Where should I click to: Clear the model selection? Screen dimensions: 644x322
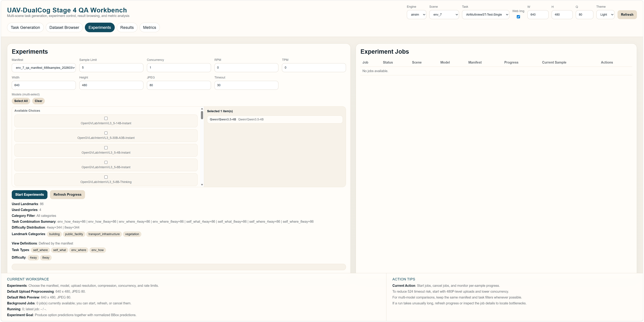coord(39,101)
